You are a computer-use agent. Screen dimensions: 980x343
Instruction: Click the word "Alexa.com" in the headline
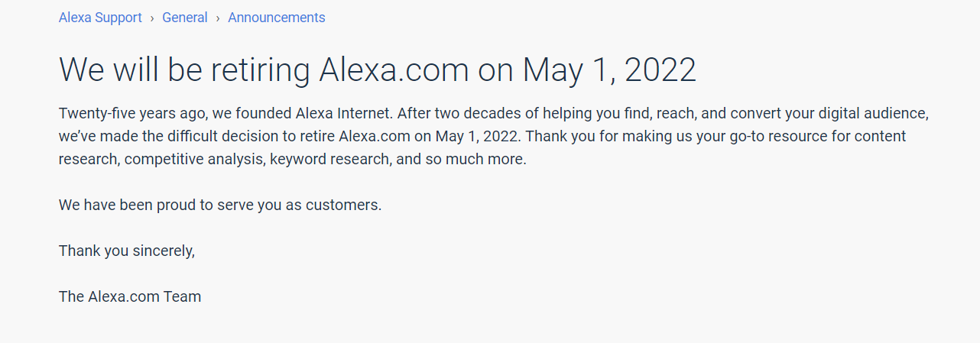(x=393, y=70)
